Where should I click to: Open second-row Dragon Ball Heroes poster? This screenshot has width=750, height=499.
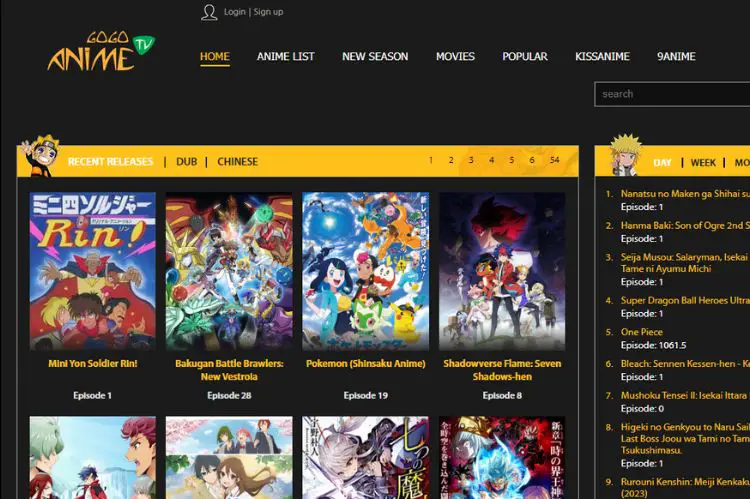click(502, 457)
